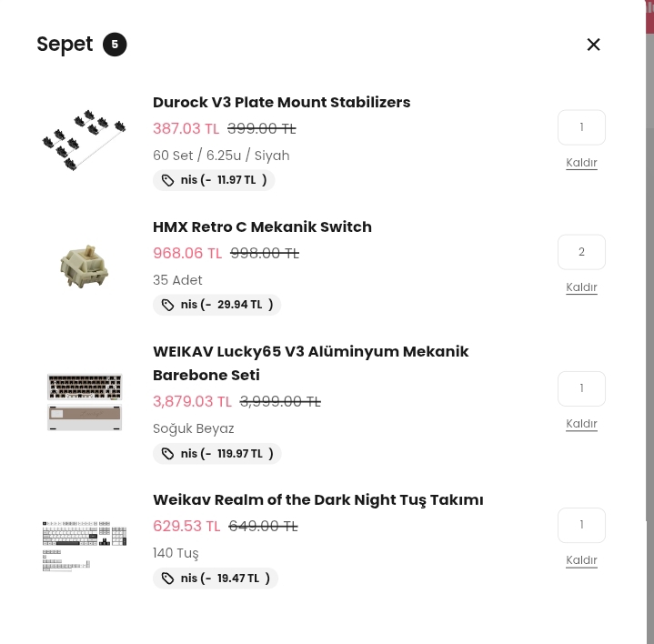Viewport: 654px width, 644px height.
Task: Click quantity field for Durock V3 stabilizers
Action: pyautogui.click(x=581, y=127)
